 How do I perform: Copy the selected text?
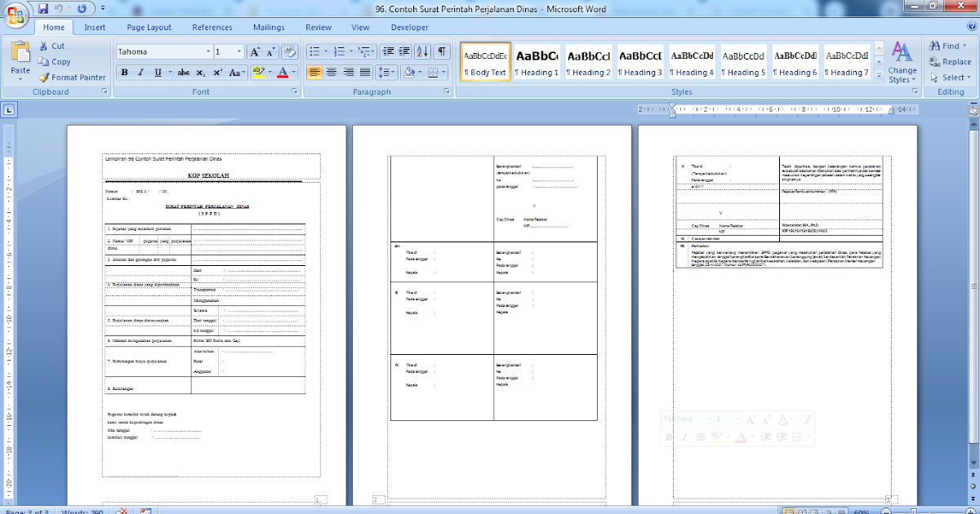(54, 61)
